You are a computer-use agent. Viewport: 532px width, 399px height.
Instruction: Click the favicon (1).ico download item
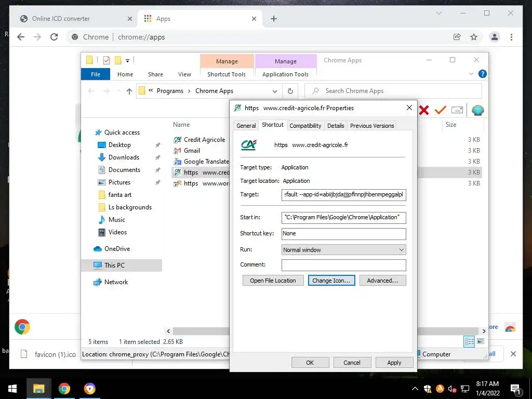(48, 354)
